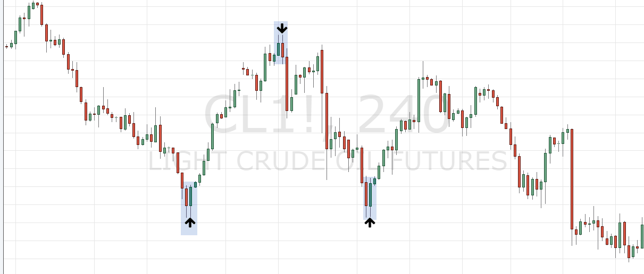Click the LIGHT CRUDE OIL FUTURES watermark
Image resolution: width=644 pixels, height=274 pixels.
(327, 161)
